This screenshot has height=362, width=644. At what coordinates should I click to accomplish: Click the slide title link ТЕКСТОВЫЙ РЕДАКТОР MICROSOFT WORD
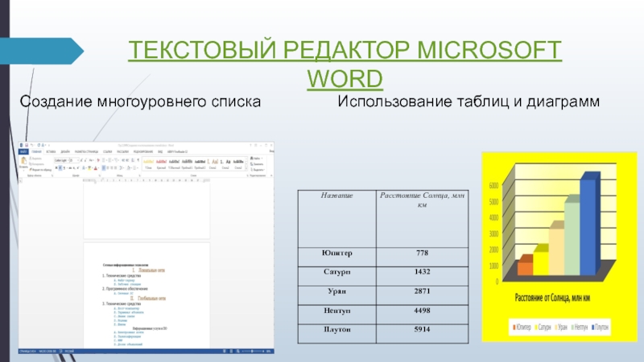345,64
